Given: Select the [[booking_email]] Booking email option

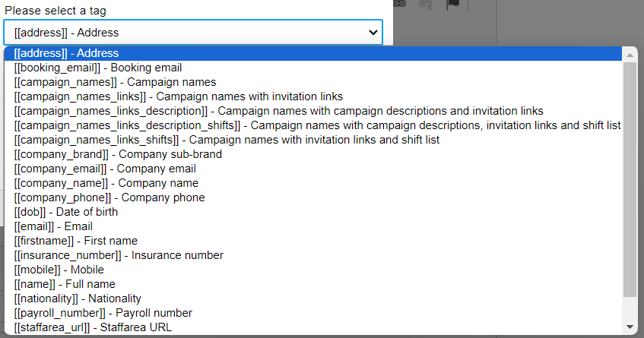Looking at the screenshot, I should coord(313,68).
